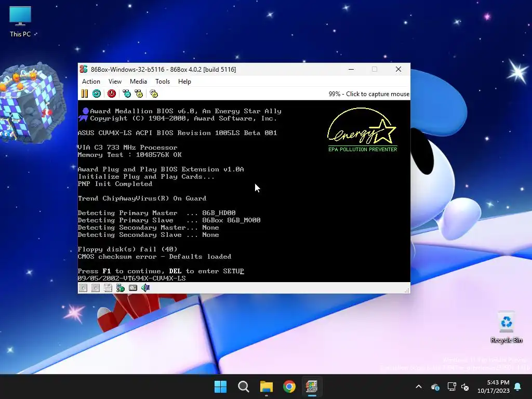Image resolution: width=532 pixels, height=399 pixels.
Task: Select the Recycle Bin desktop icon
Action: point(506,327)
